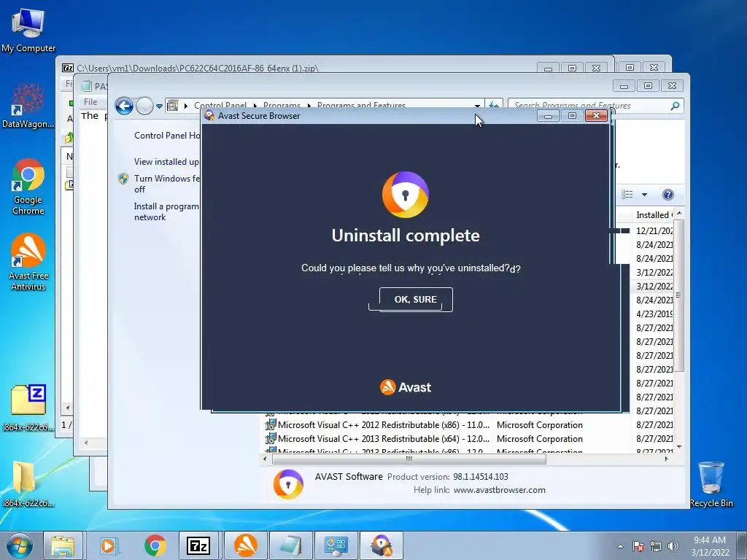Go back in Control Panel window
Image resolution: width=747 pixels, height=560 pixels.
tap(124, 106)
